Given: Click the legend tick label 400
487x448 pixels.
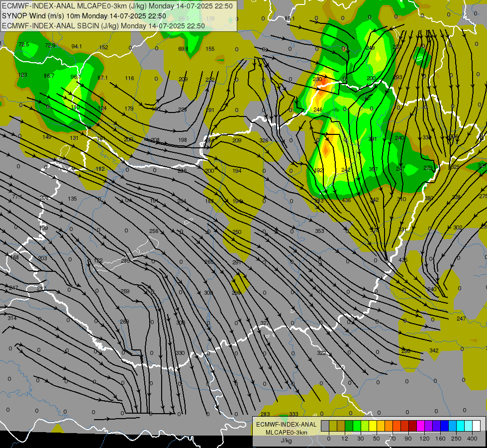Looking at the screenshot, I should (472, 439).
